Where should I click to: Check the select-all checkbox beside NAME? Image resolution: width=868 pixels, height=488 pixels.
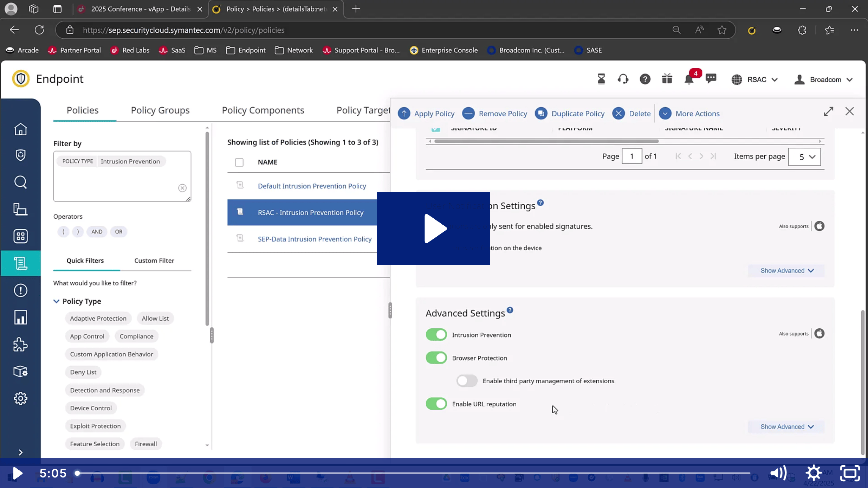point(239,162)
